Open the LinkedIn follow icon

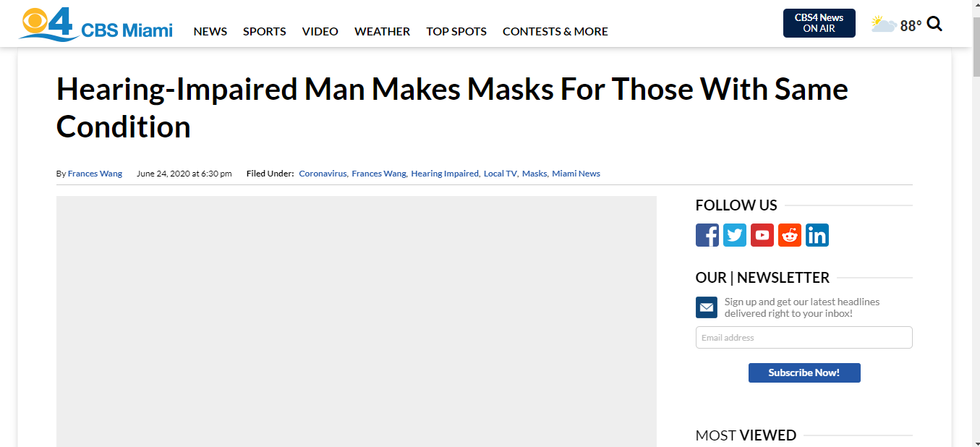pos(817,235)
